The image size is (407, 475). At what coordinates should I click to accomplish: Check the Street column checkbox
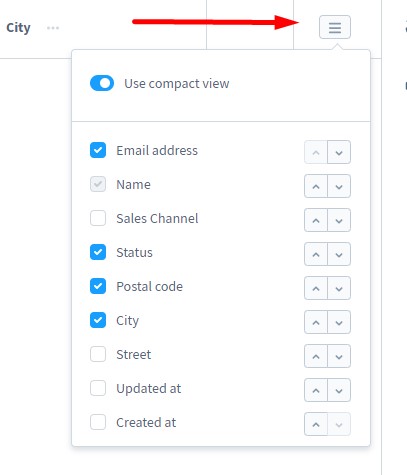click(x=98, y=354)
